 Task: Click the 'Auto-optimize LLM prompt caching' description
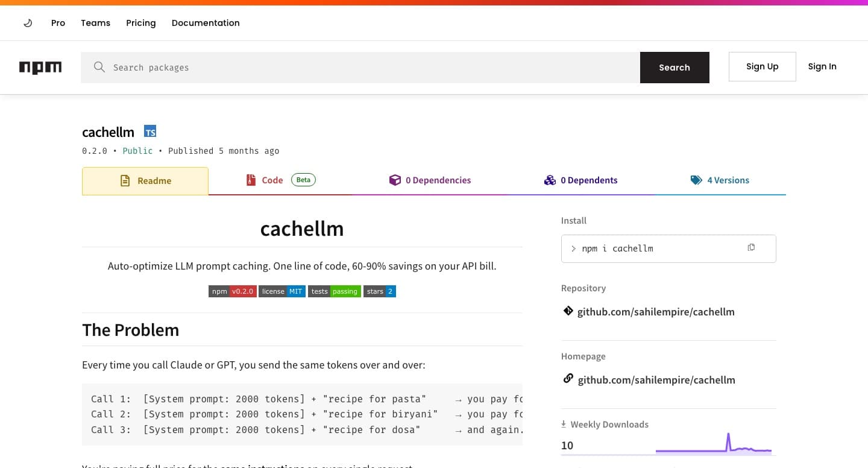click(302, 266)
